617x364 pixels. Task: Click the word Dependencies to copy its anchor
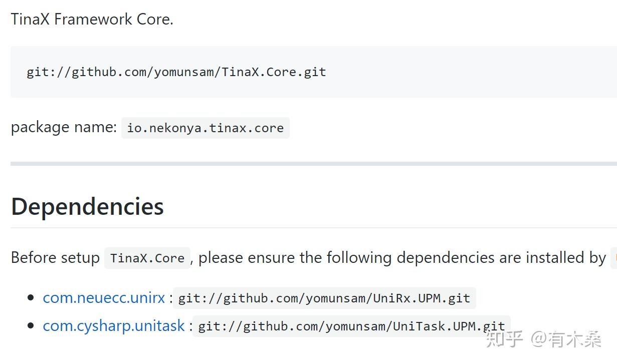pyautogui.click(x=87, y=206)
